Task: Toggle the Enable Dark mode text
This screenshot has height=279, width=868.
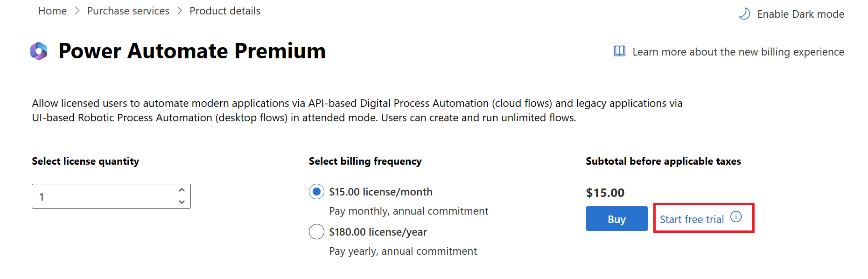Action: [x=800, y=14]
